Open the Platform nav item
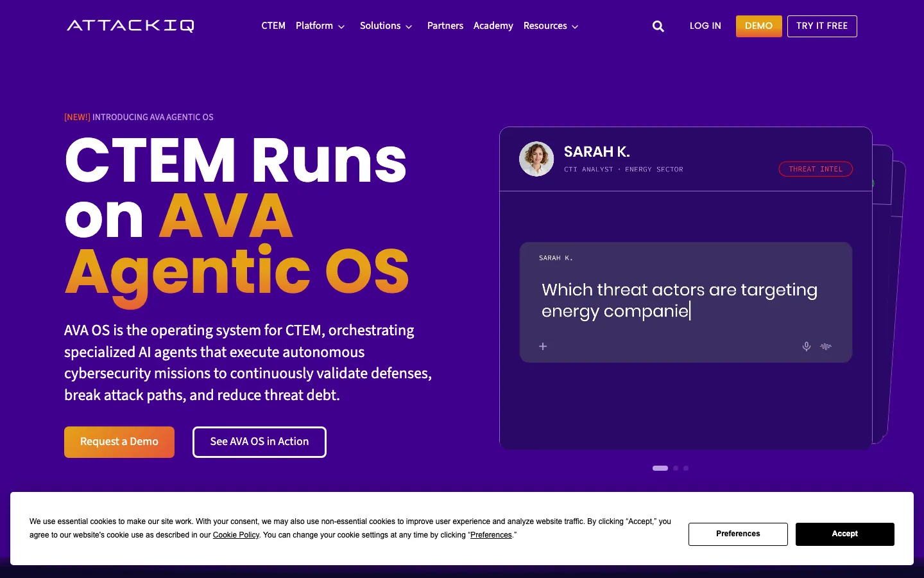The height and width of the screenshot is (578, 924). tap(314, 26)
